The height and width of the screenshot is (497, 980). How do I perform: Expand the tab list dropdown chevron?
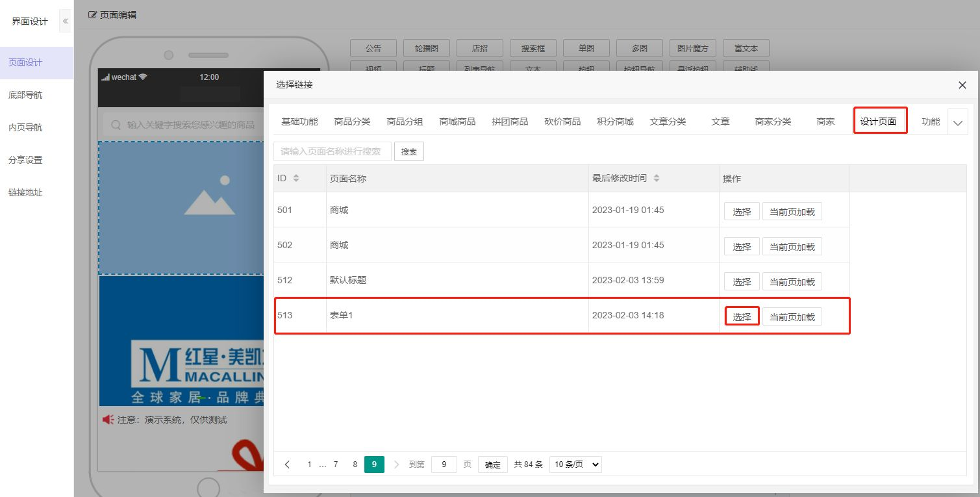click(958, 122)
